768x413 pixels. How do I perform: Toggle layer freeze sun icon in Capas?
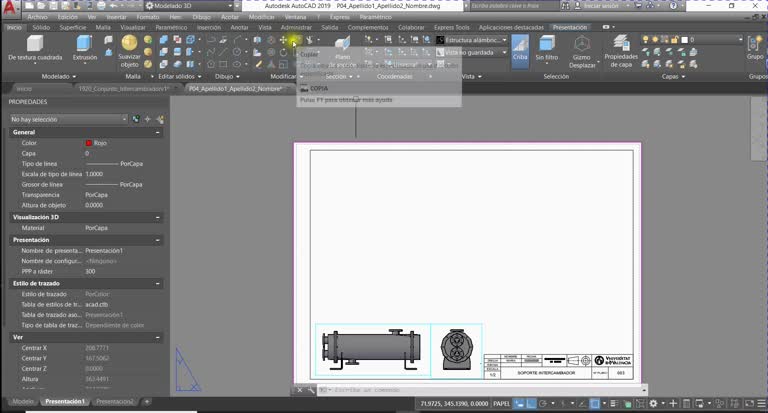pos(655,40)
